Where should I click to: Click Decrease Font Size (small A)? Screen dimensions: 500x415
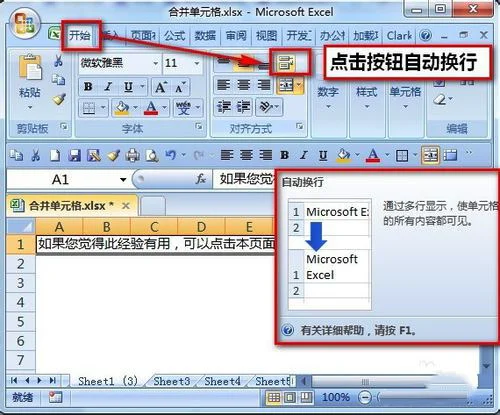click(180, 87)
